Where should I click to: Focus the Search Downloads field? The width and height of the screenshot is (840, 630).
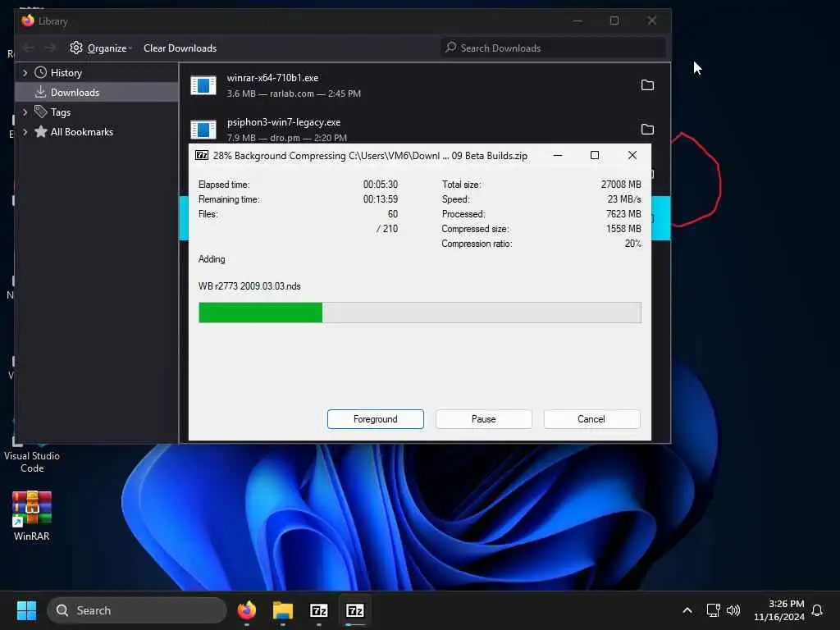(x=554, y=48)
